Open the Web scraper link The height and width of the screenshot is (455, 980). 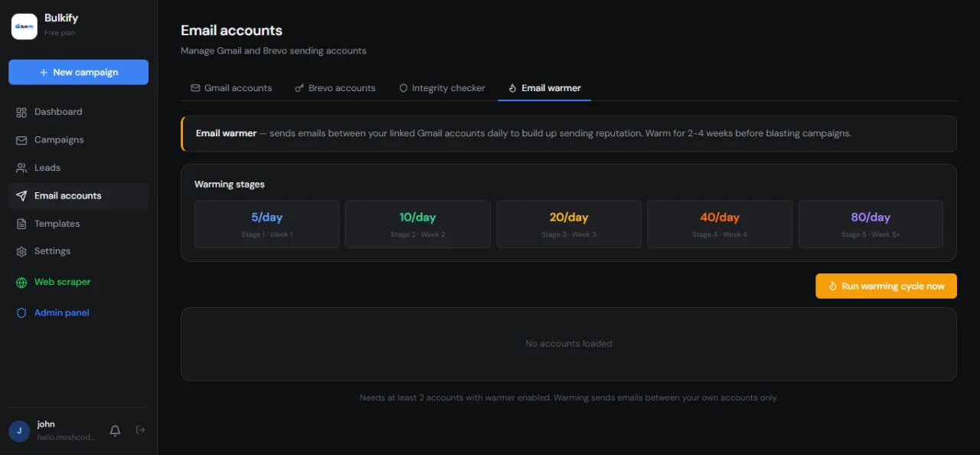click(78, 282)
